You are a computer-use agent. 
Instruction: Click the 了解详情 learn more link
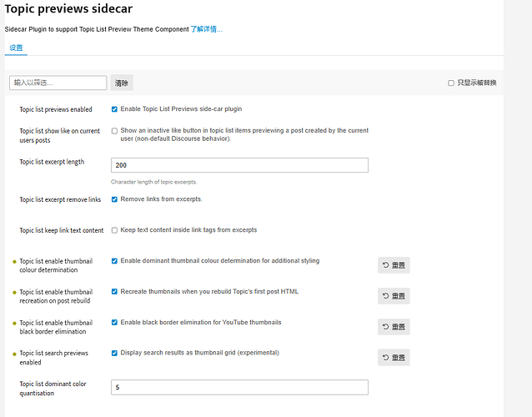tap(206, 29)
